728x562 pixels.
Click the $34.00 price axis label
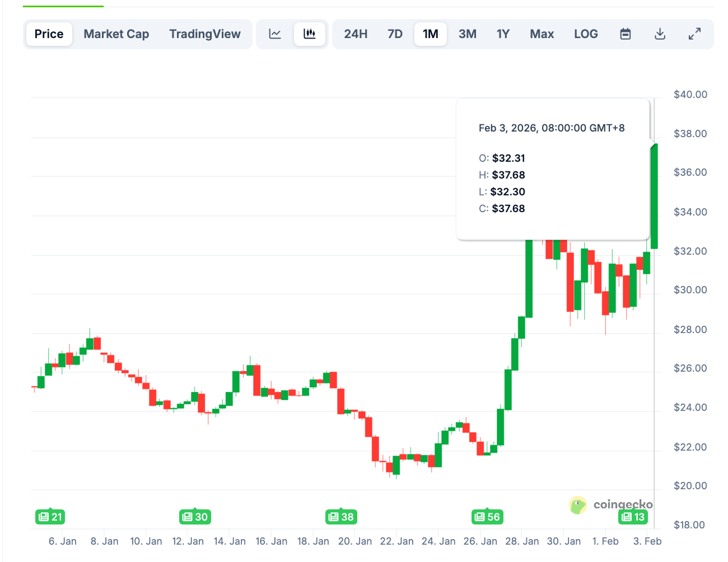pyautogui.click(x=690, y=212)
